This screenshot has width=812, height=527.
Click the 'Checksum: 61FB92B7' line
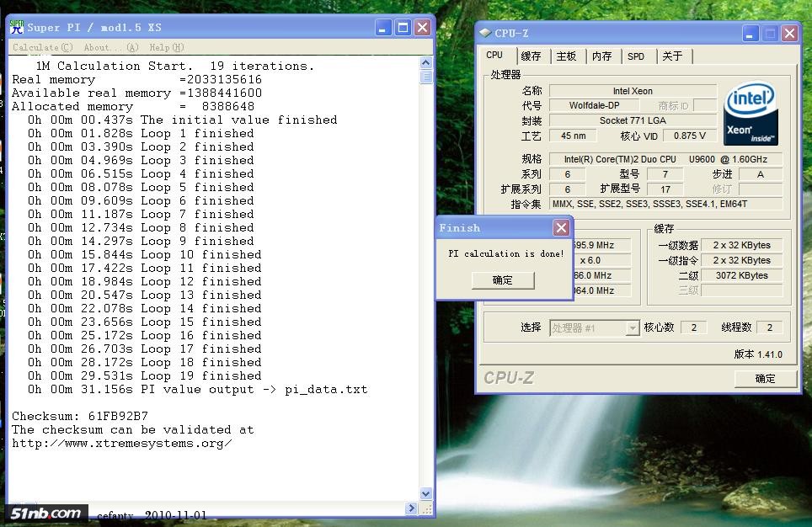(80, 416)
